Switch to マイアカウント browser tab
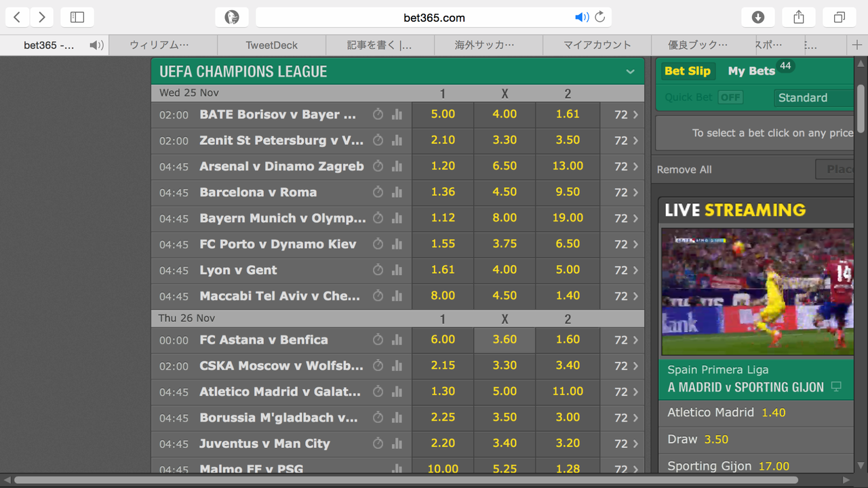 pos(597,45)
